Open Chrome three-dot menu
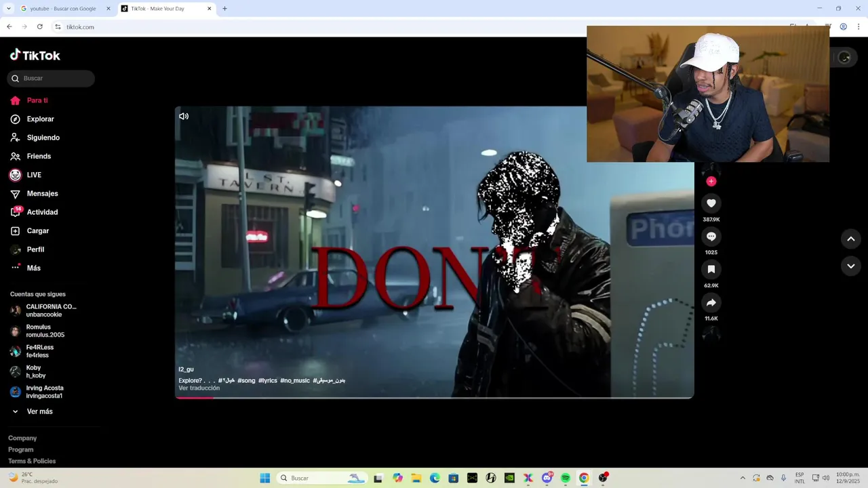The image size is (868, 488). (x=859, y=27)
